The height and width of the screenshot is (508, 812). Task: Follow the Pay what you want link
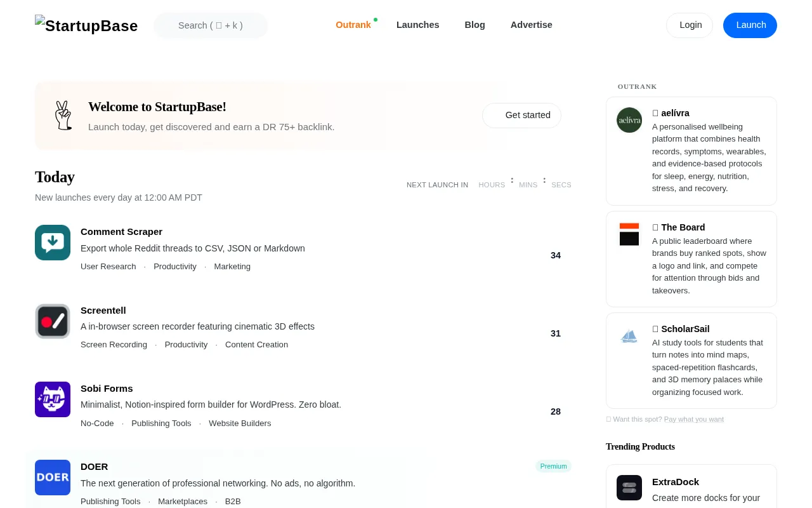694,419
